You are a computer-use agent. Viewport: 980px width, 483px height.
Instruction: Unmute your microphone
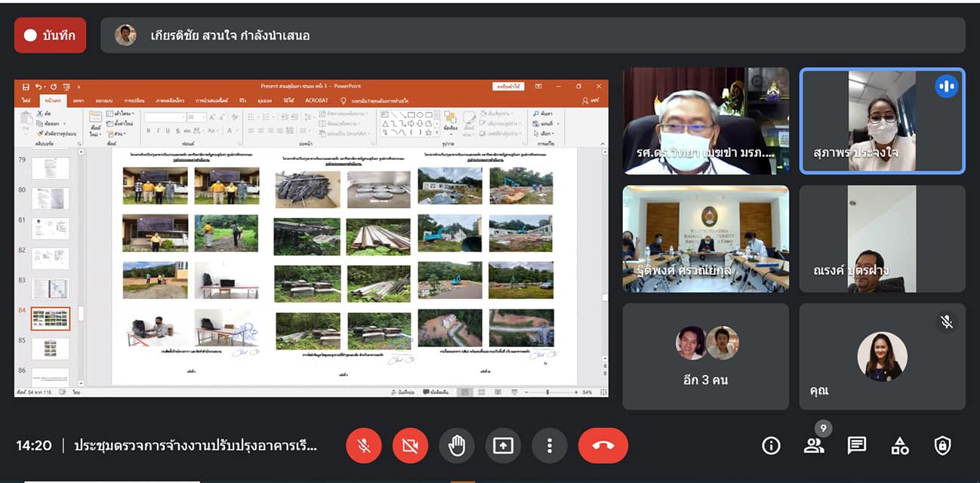364,445
